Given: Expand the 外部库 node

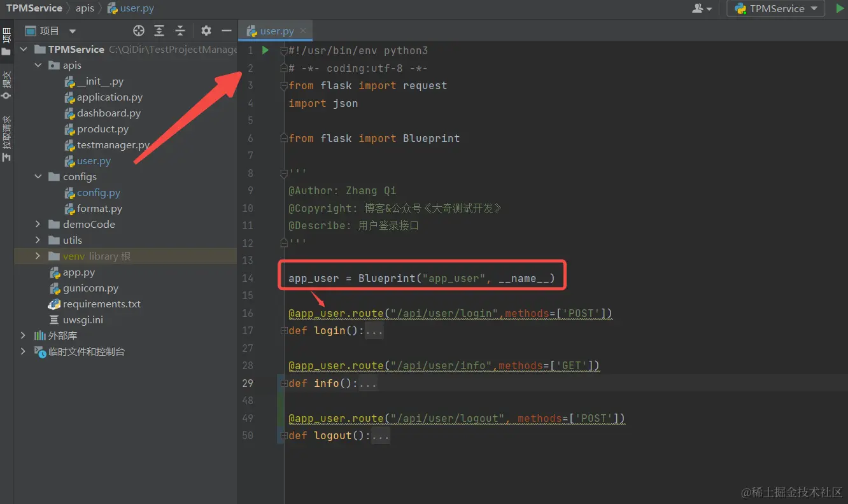Looking at the screenshot, I should click(x=24, y=335).
